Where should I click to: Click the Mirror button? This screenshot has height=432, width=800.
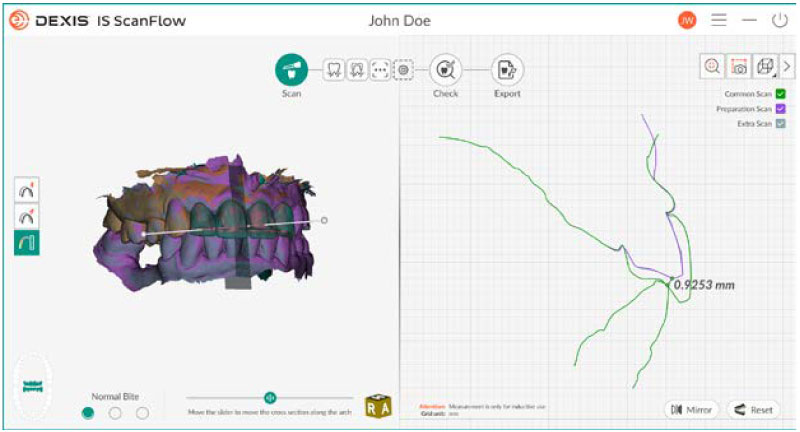click(692, 409)
